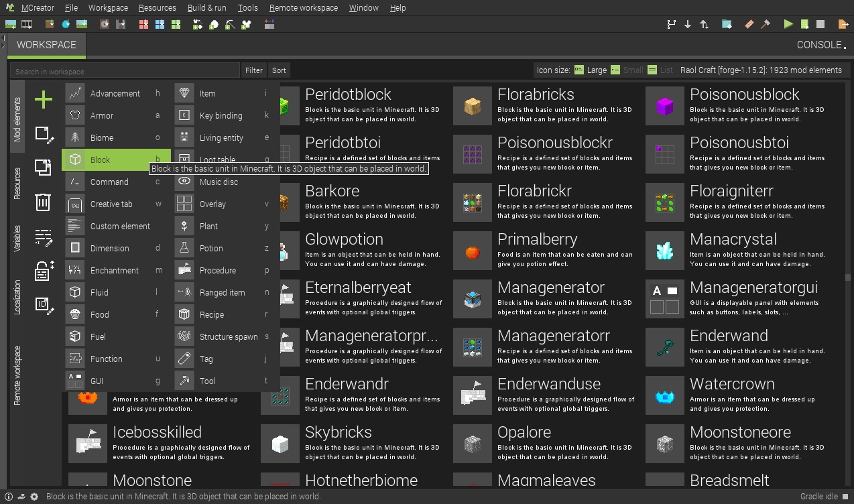Click the mod list vertical scrollbar
Viewport: 854px width, 504px height.
click(848, 277)
